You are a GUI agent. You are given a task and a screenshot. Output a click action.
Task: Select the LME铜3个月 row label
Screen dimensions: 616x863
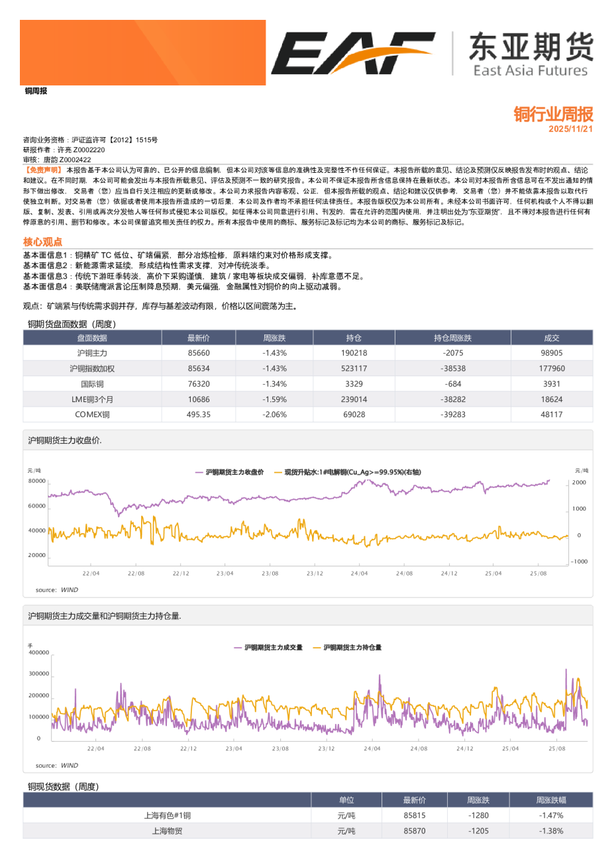coord(92,399)
